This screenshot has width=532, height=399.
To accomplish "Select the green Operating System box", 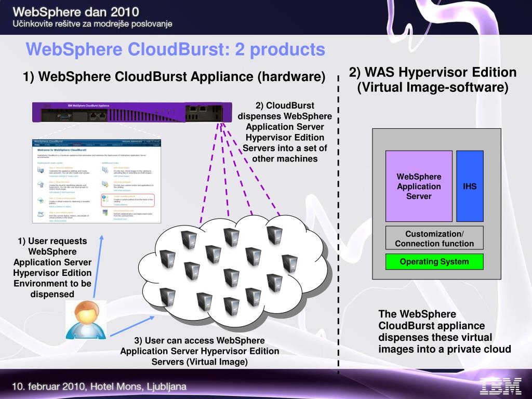I will pos(434,262).
